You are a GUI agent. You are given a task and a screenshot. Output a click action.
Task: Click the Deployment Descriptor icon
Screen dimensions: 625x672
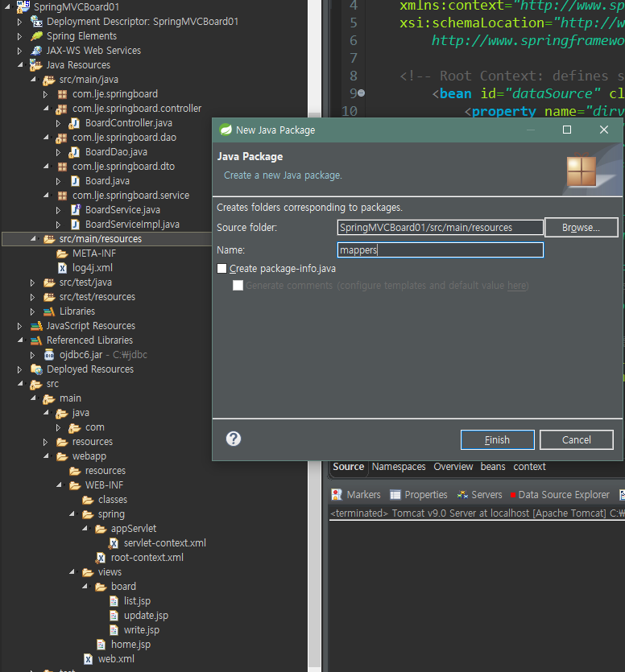[36, 22]
